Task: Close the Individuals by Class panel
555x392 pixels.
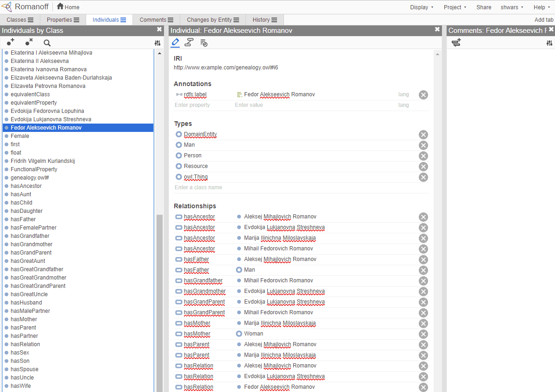Action: click(159, 30)
